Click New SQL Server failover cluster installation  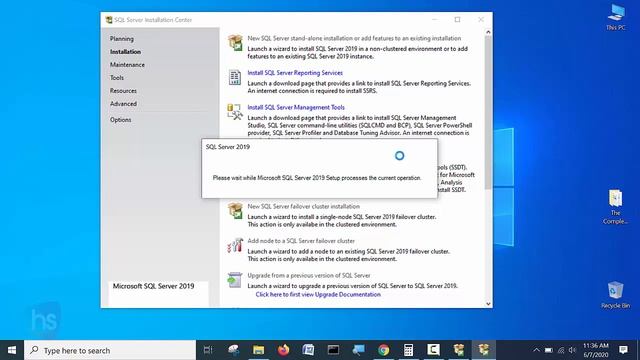click(x=304, y=207)
